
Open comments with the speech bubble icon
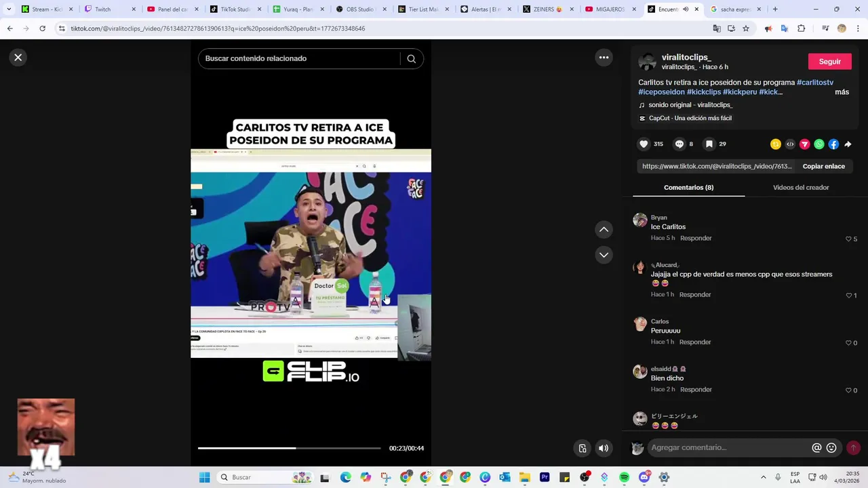tap(679, 144)
